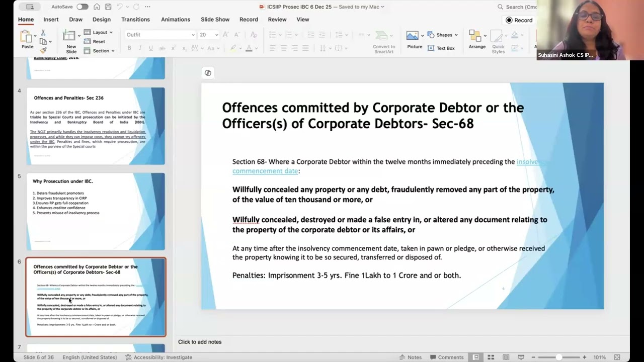Screen dimensions: 644x362
Task: Open the Comments pane from status bar
Action: 446,357
